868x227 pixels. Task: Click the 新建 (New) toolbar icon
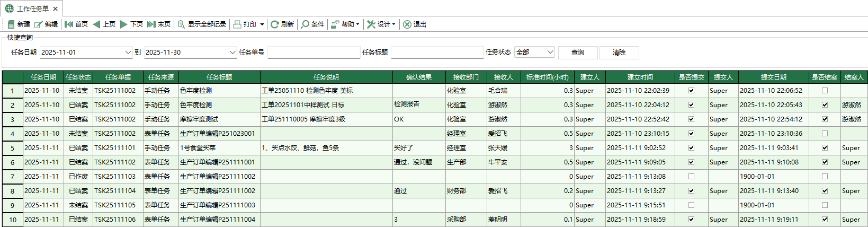pos(11,24)
